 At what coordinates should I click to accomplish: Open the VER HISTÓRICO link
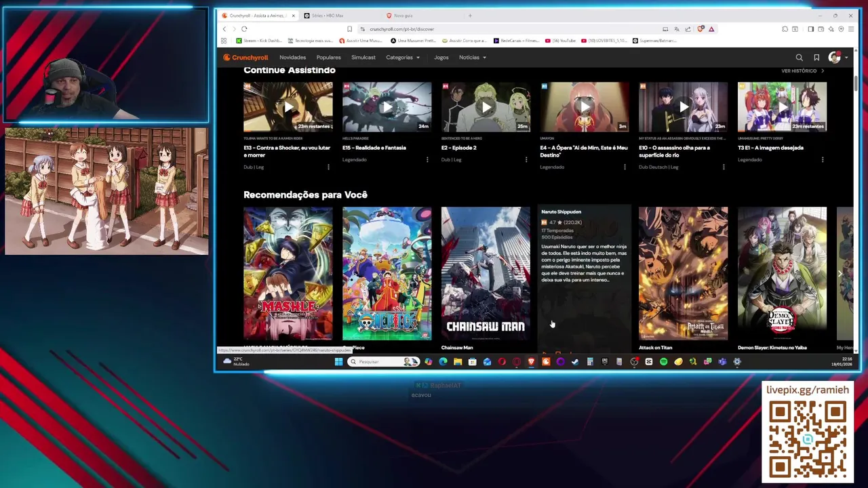tap(802, 71)
